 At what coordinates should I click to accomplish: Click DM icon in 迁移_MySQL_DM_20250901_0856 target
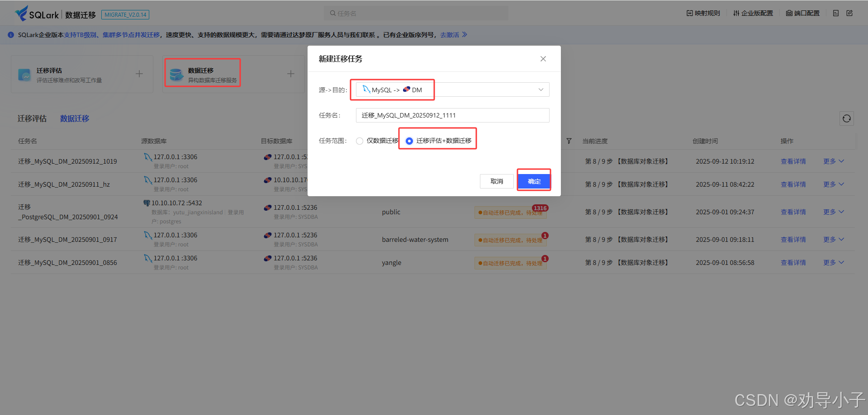tap(268, 258)
